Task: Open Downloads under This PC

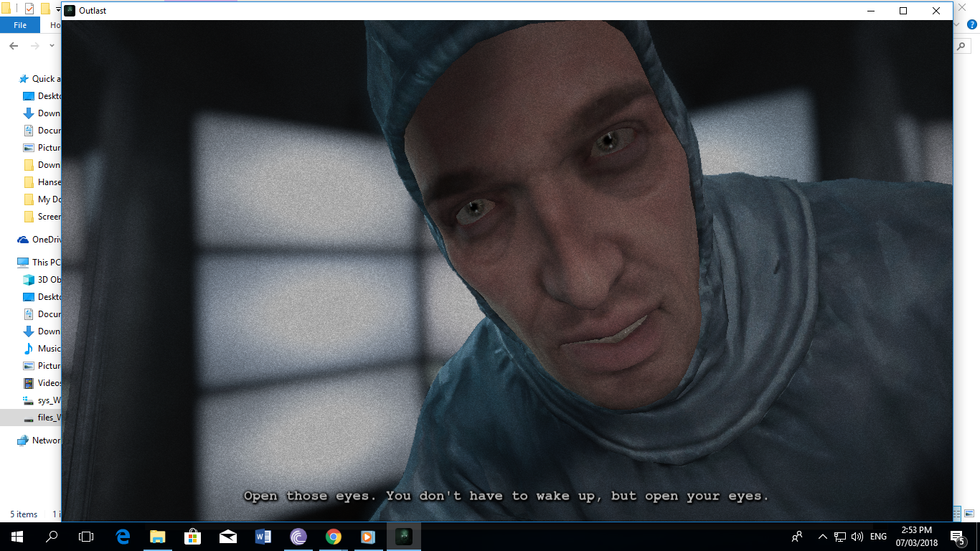Action: (x=42, y=331)
